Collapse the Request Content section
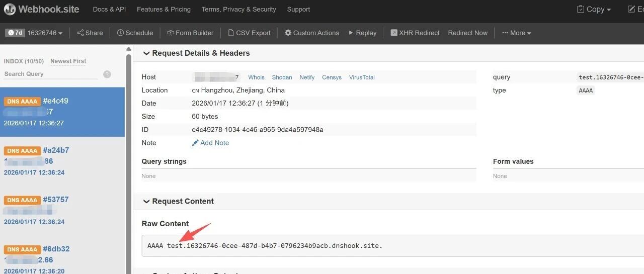This screenshot has height=274, width=644. (179, 201)
